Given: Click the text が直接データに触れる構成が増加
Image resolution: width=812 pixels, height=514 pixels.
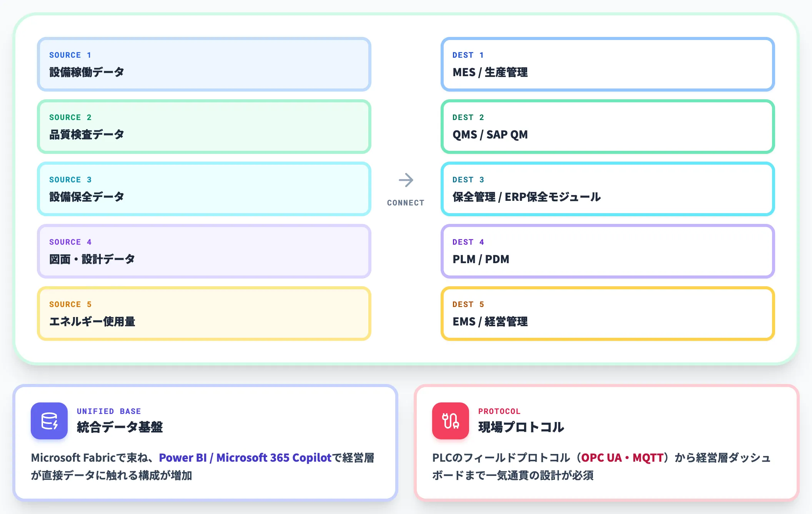Looking at the screenshot, I should point(111,475).
